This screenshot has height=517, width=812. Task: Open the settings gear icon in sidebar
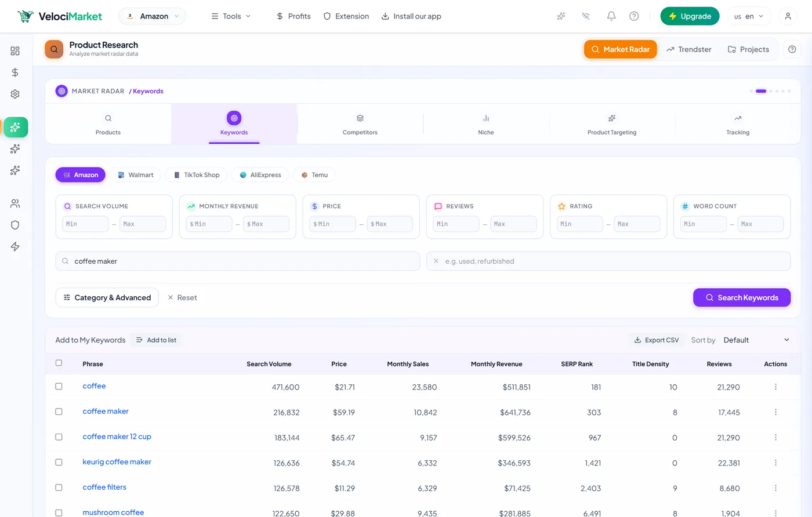click(15, 94)
